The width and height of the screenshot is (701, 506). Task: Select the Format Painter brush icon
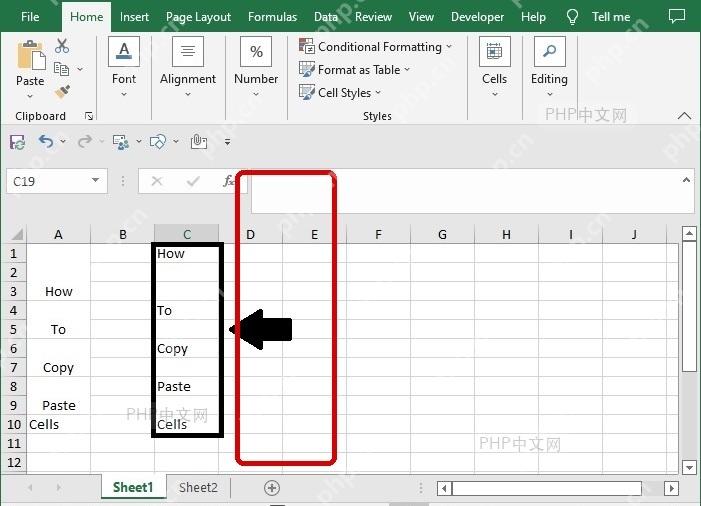click(62, 92)
